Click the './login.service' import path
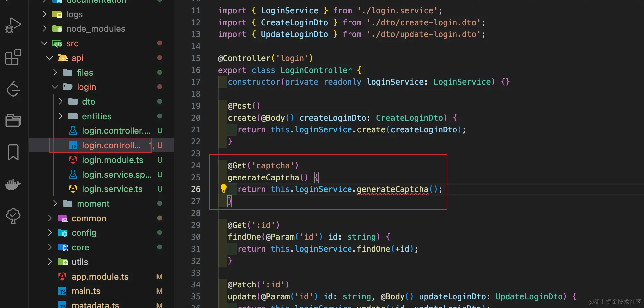Image resolution: width=644 pixels, height=308 pixels. point(398,11)
